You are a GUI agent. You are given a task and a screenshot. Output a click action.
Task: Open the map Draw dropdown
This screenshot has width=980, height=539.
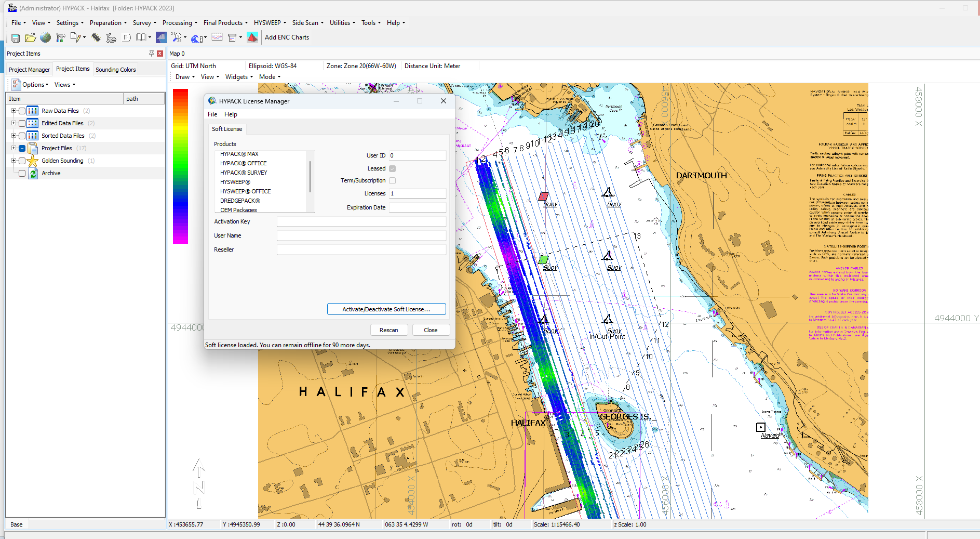185,77
